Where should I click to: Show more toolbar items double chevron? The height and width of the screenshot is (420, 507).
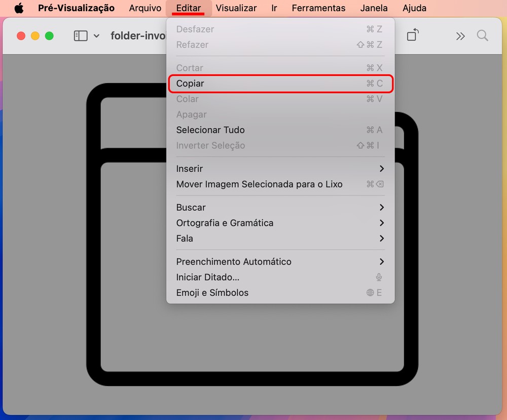[460, 36]
